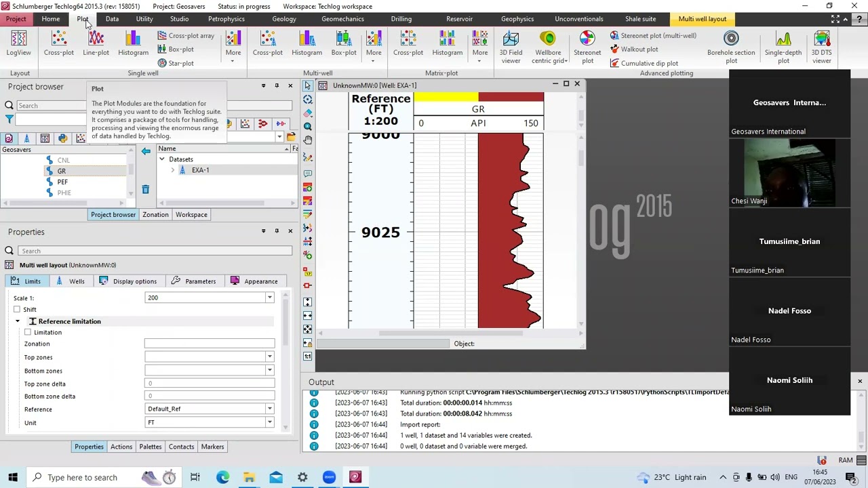Select Walkout plot option
868x488 pixels.
coord(633,49)
